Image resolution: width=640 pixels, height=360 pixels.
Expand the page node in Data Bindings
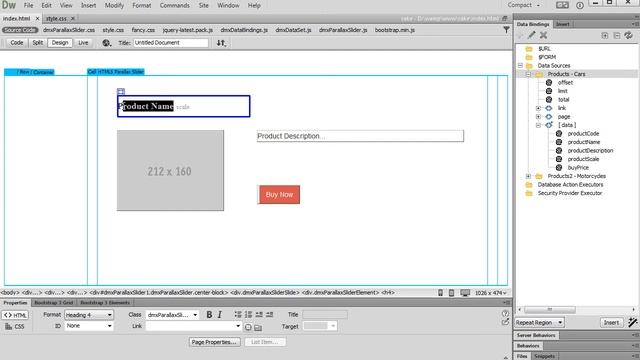click(x=538, y=117)
